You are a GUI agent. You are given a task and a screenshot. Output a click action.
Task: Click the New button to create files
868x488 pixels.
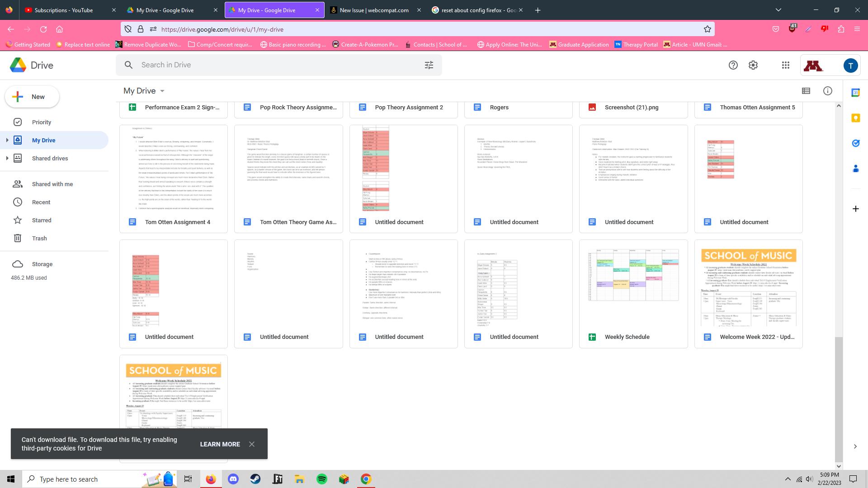pyautogui.click(x=32, y=96)
